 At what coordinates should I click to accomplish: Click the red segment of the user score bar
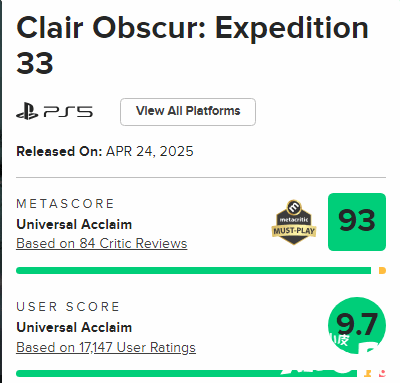[382, 373]
